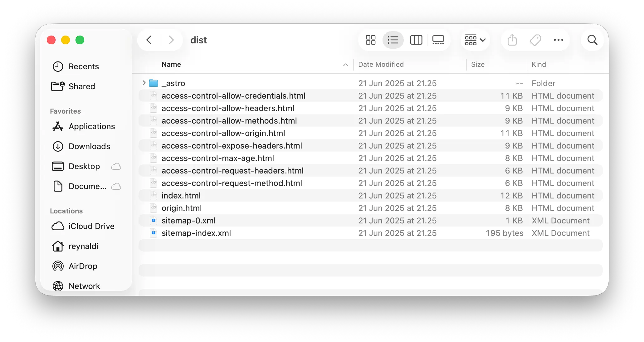Select Network in the sidebar
Viewport: 644px width, 342px height.
[x=84, y=286]
